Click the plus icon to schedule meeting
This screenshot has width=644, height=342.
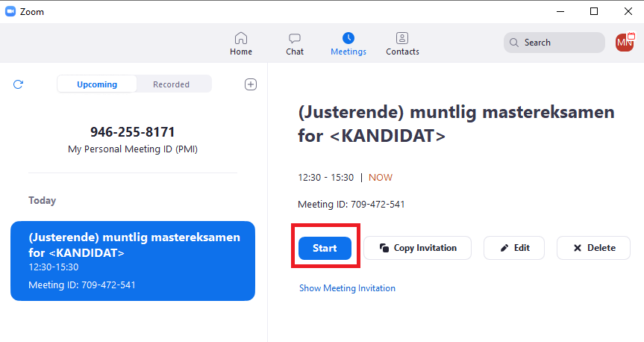click(251, 84)
